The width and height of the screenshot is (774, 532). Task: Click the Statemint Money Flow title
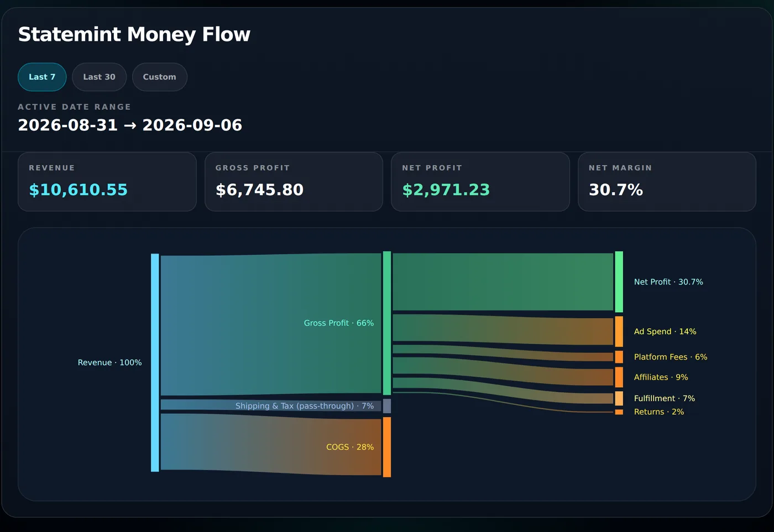click(x=134, y=34)
